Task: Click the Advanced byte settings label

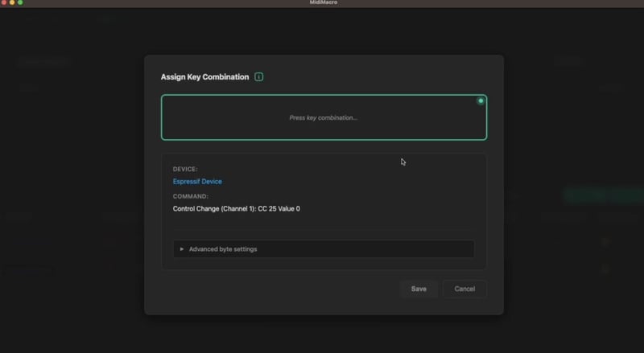Action: tap(223, 249)
